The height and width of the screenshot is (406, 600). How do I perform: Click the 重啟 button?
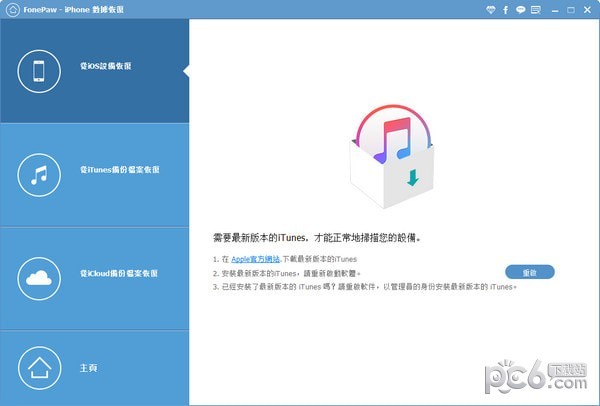click(530, 272)
